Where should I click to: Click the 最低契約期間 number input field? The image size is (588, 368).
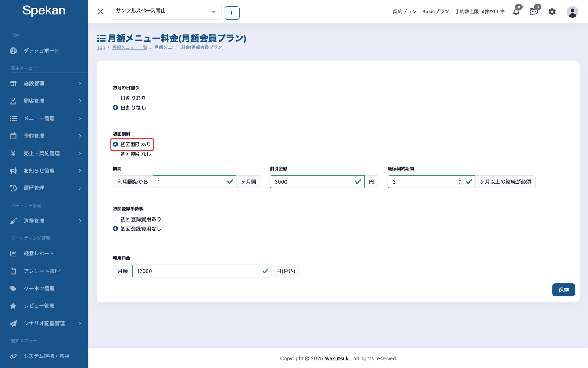click(x=431, y=182)
